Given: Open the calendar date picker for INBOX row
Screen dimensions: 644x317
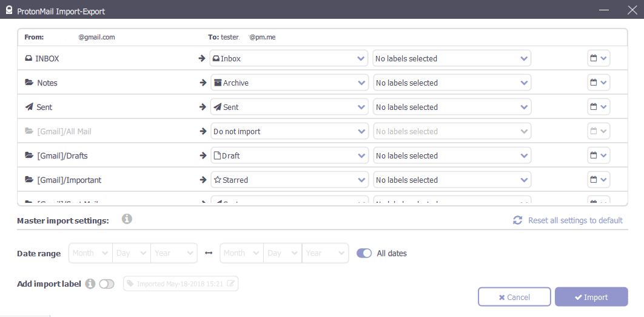Looking at the screenshot, I should coord(599,58).
